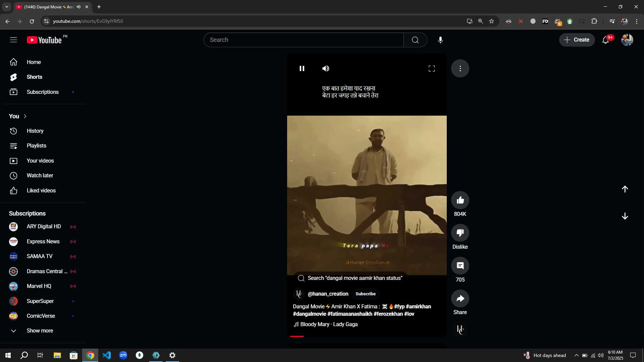This screenshot has height=362, width=644.
Task: Search with your voice microphone
Action: click(440, 40)
